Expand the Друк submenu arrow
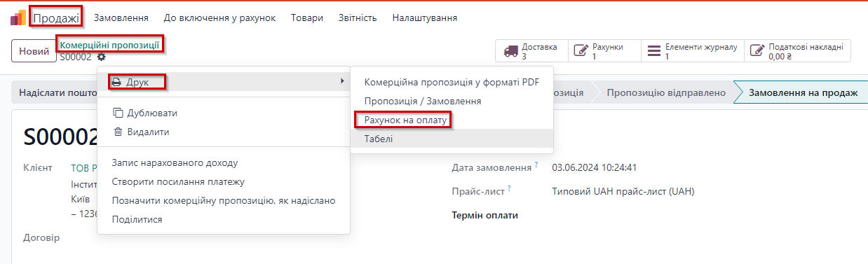 tap(342, 82)
